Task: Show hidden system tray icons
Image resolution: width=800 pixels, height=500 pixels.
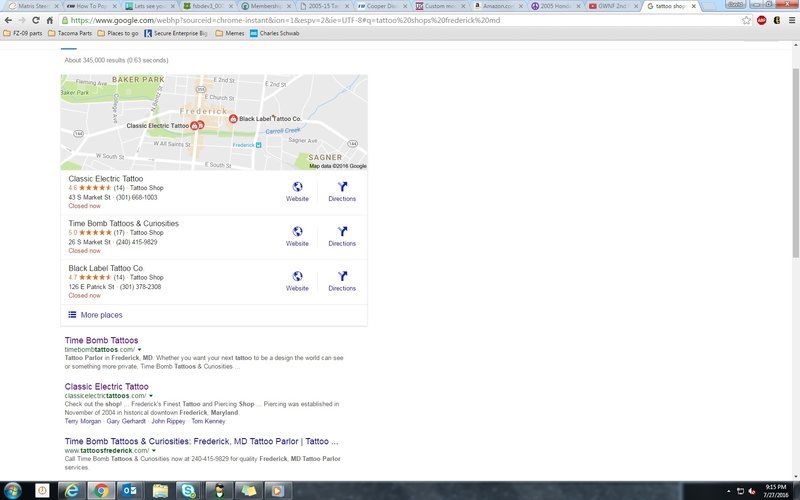Action: pos(728,491)
